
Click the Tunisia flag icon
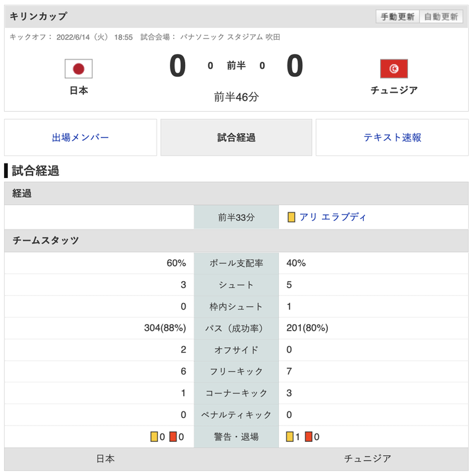(x=394, y=69)
